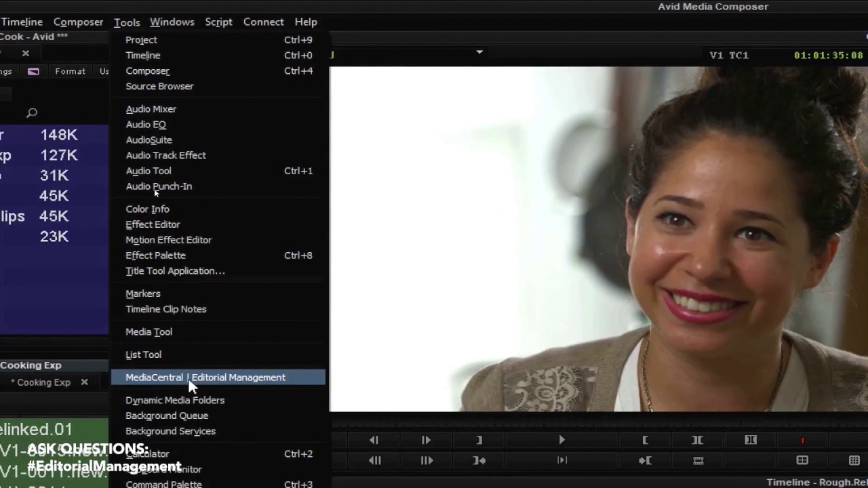868x488 pixels.
Task: Choose Composer from Tools menu
Action: click(218, 71)
